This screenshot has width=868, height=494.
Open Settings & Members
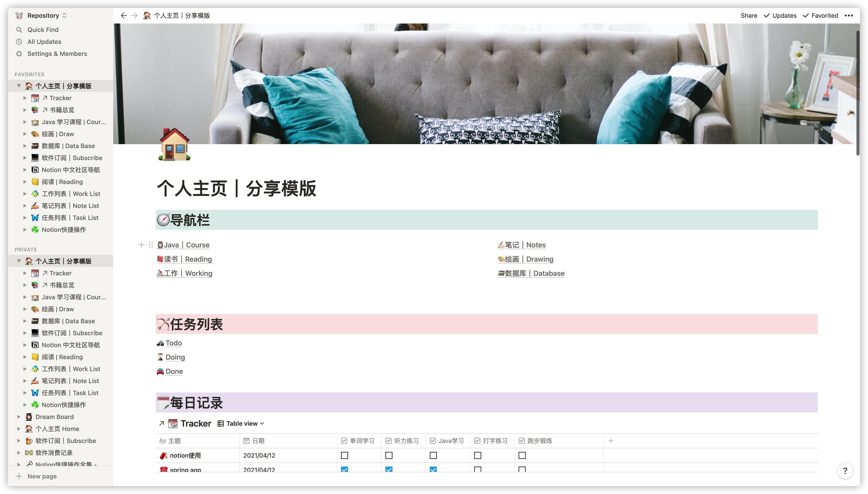click(x=57, y=54)
